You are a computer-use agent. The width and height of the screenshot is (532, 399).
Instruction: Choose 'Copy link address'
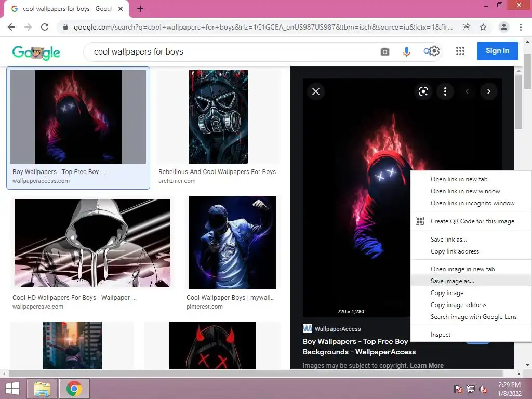point(471,251)
